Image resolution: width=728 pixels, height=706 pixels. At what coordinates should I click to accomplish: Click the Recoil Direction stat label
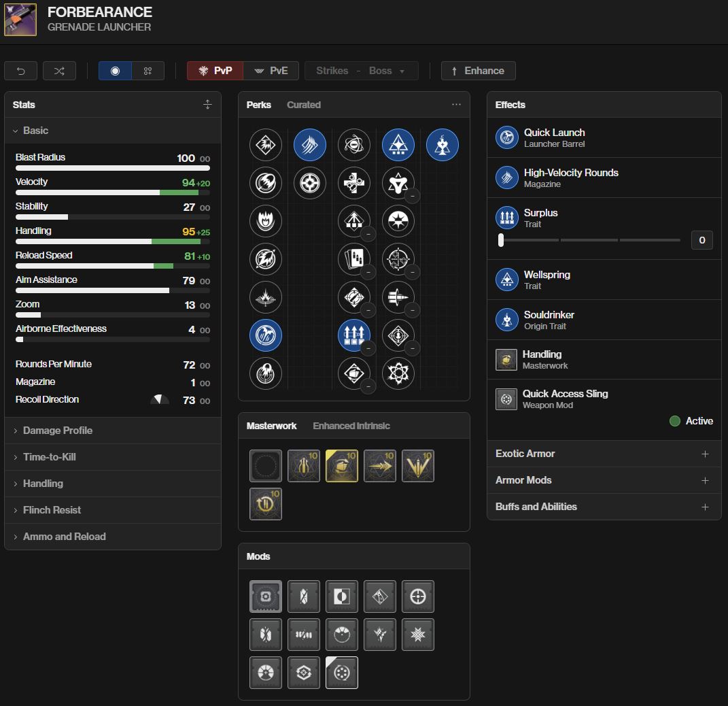(x=47, y=399)
